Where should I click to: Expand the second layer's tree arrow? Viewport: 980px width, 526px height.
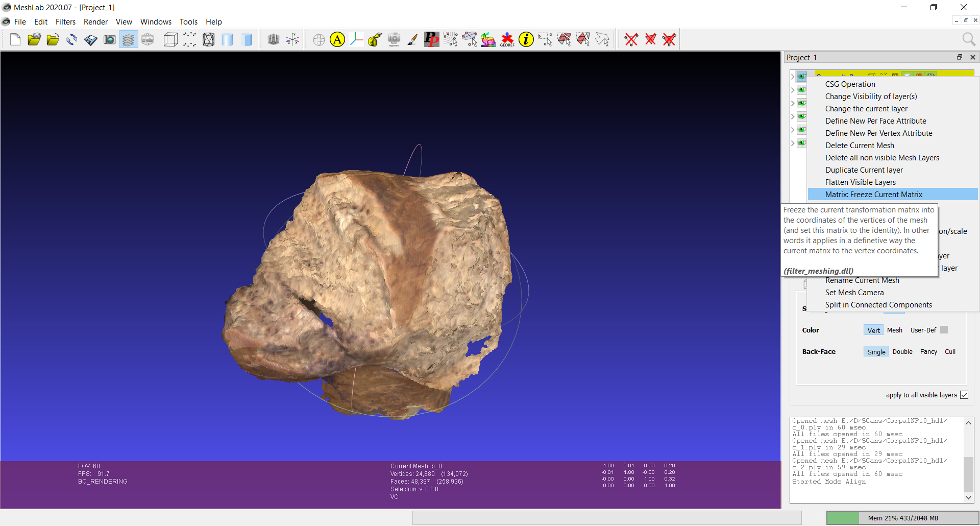pyautogui.click(x=793, y=90)
